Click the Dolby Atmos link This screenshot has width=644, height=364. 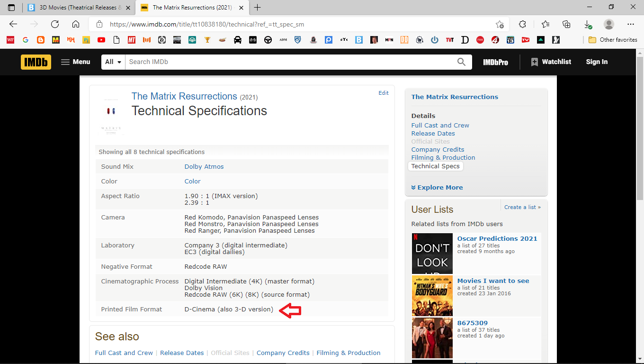204,166
